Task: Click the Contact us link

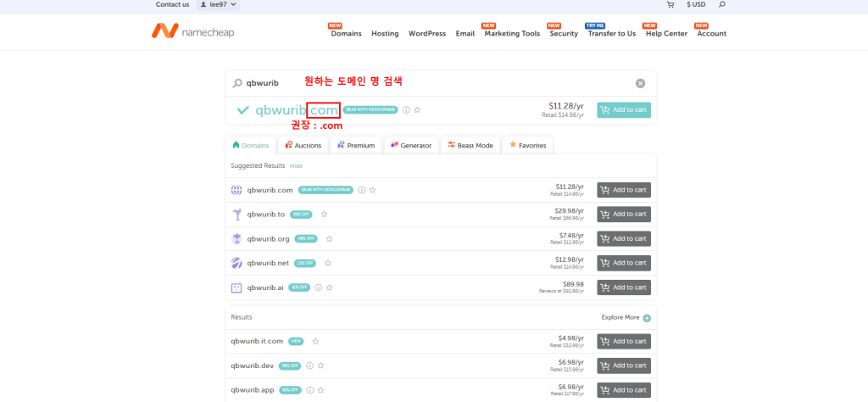Action: coord(172,4)
